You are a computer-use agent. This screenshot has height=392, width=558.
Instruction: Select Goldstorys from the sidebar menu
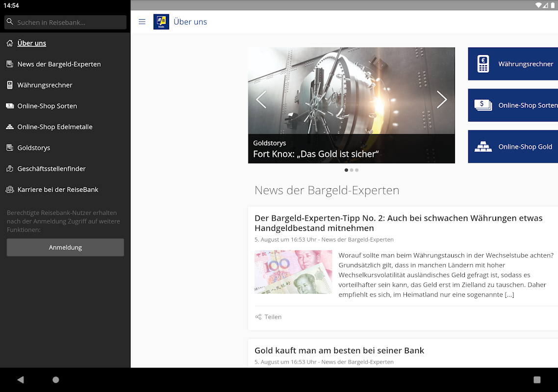(34, 147)
